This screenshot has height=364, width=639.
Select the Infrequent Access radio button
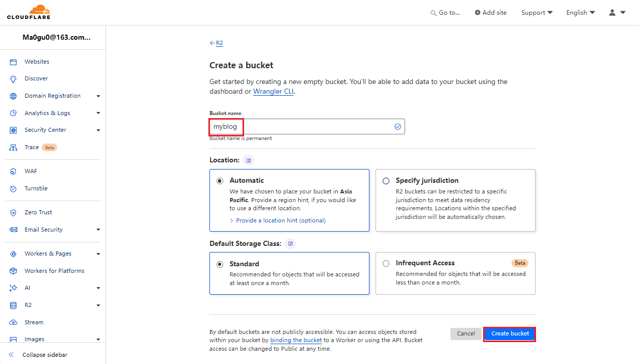point(386,263)
